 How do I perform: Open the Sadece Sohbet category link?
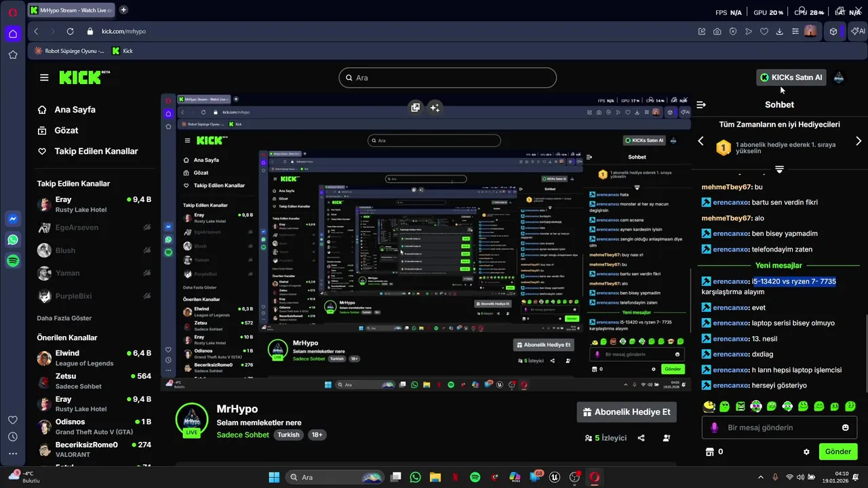point(243,435)
